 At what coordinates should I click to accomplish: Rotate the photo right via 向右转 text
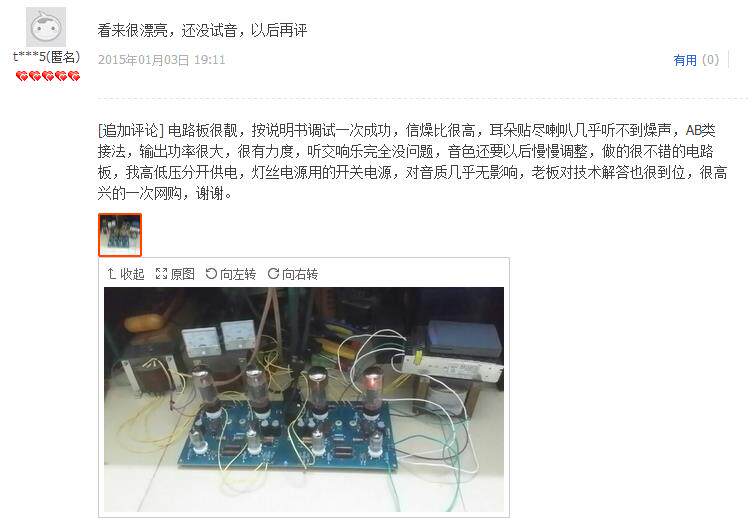(300, 274)
